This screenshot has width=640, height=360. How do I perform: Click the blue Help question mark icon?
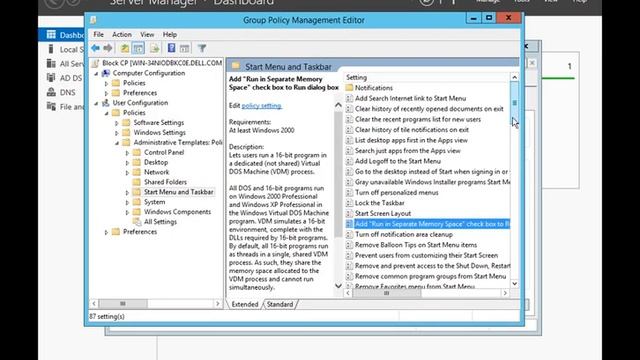click(171, 48)
